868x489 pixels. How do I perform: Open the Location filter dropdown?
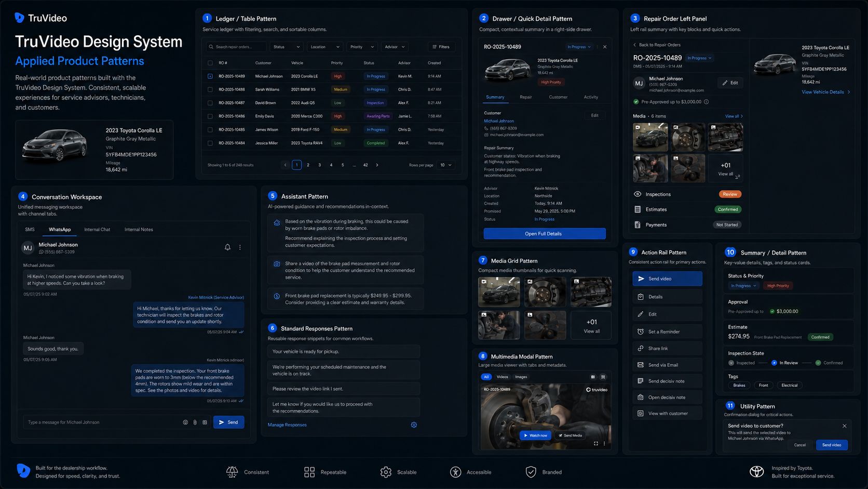pyautogui.click(x=324, y=47)
